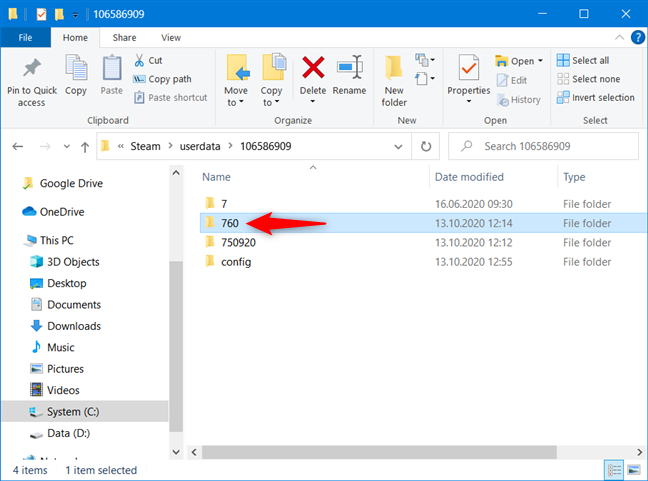Screen dimensions: 648x481
Task: Switch to large icons view in status bar
Action: [633, 470]
